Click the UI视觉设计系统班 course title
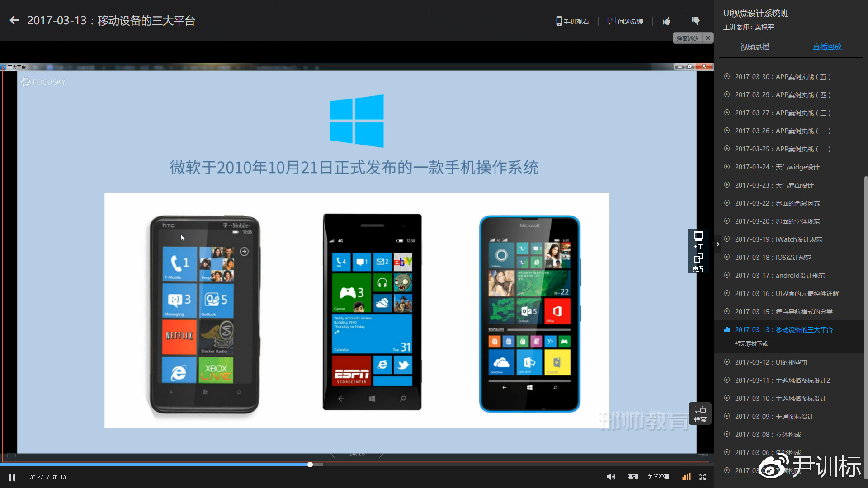This screenshot has width=868, height=488. [x=756, y=14]
